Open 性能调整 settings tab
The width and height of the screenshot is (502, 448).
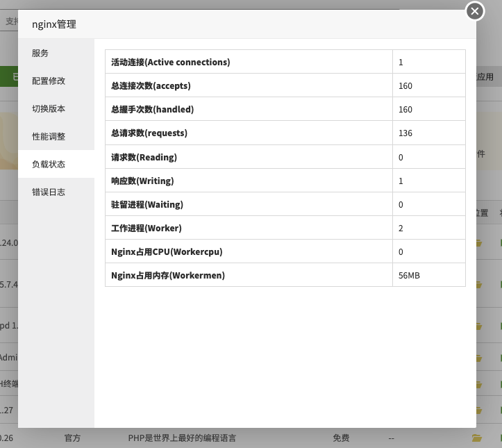coord(56,136)
